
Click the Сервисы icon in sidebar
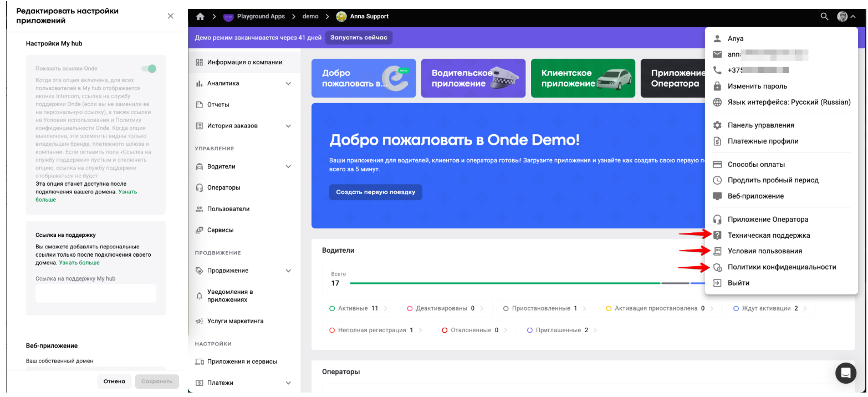point(200,230)
